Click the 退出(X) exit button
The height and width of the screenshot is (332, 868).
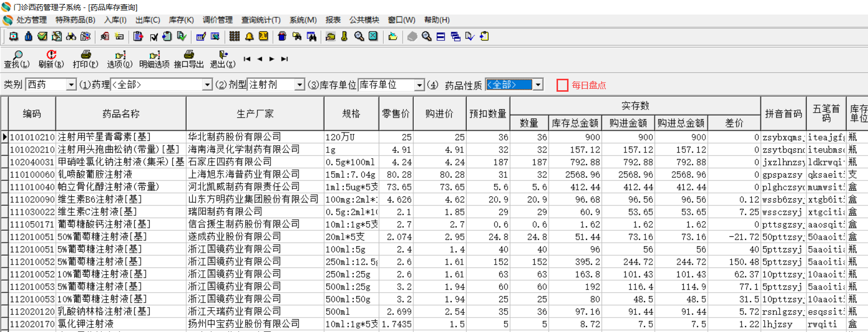tap(223, 59)
